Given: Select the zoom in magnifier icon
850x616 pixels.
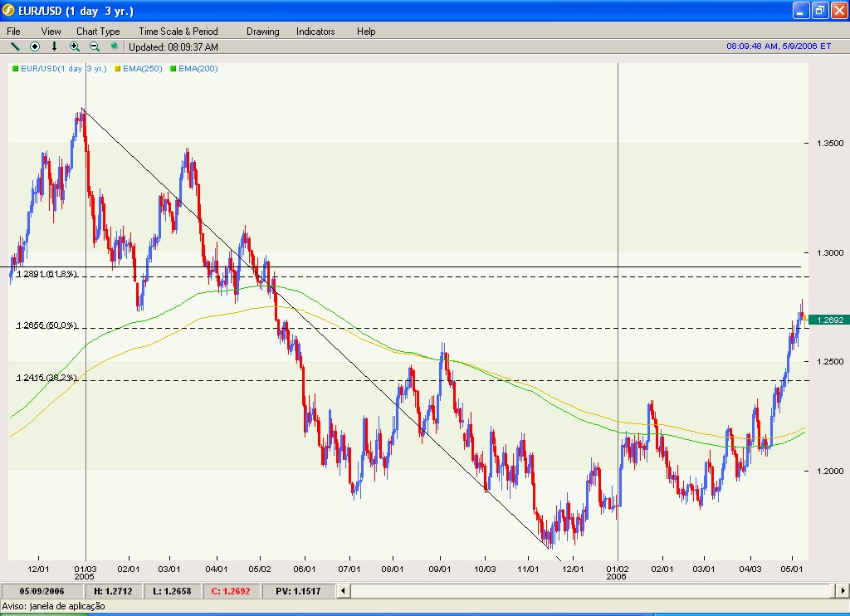Looking at the screenshot, I should tap(75, 46).
